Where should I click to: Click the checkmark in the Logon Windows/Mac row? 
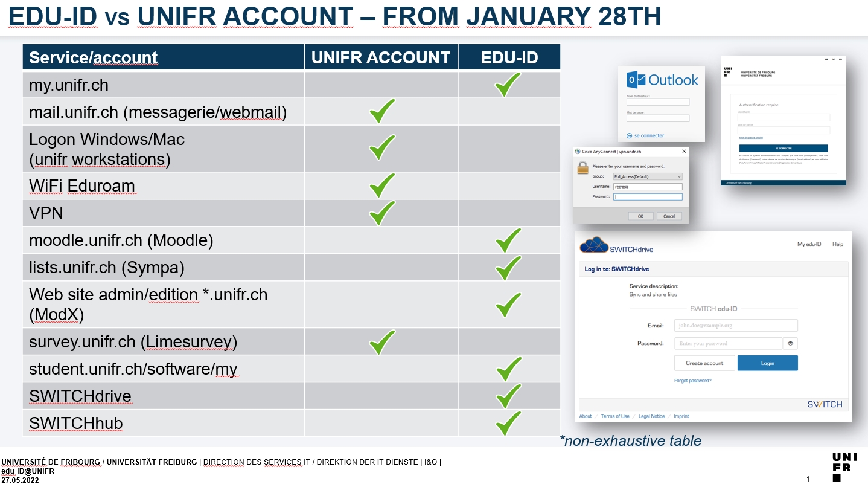(x=382, y=147)
